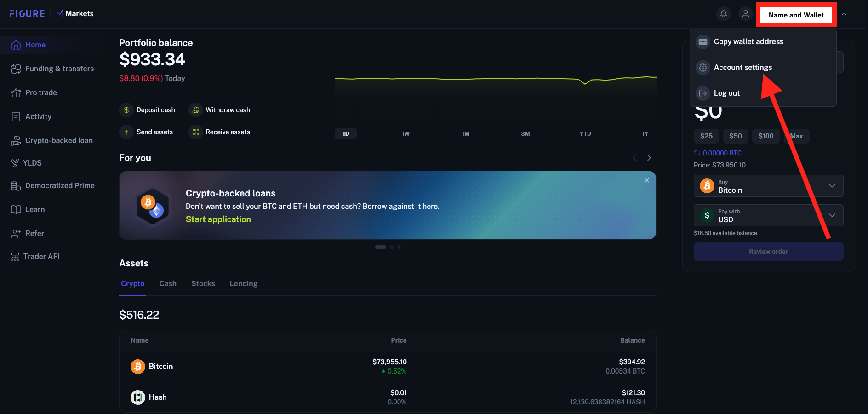Click the swap arrows beside 0.00000 BTC
Image resolution: width=868 pixels, height=414 pixels.
(x=697, y=153)
